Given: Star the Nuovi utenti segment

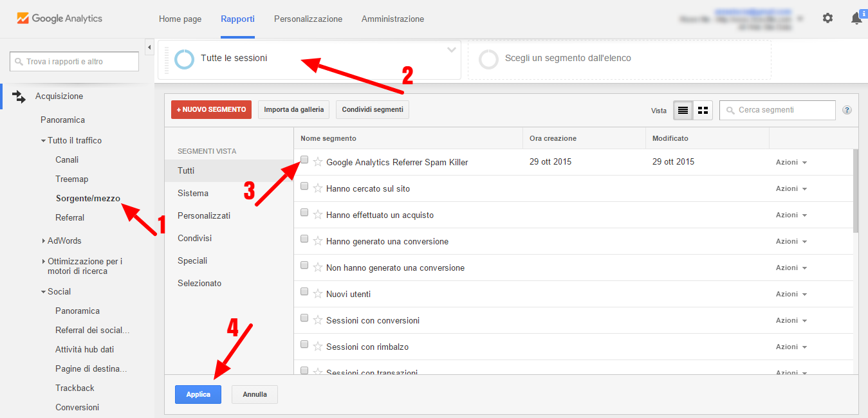Looking at the screenshot, I should pos(317,294).
